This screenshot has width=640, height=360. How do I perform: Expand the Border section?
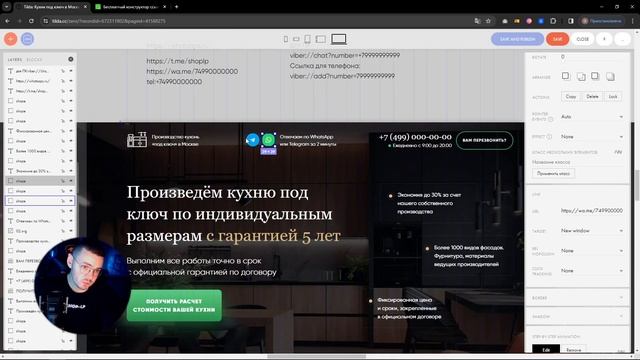(578, 298)
